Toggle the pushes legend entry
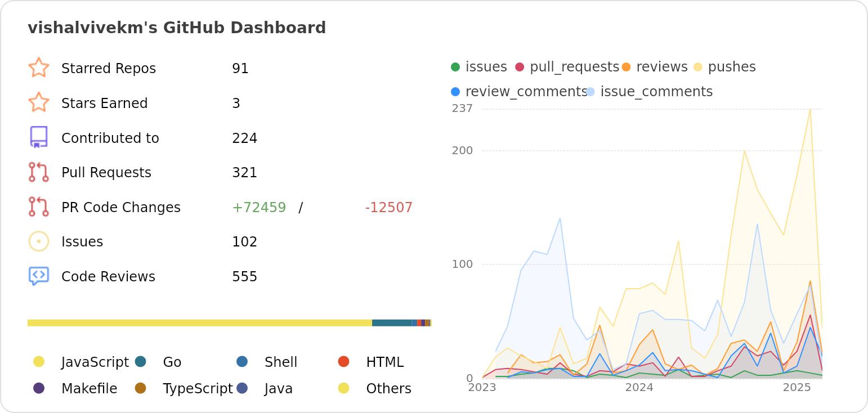This screenshot has height=413, width=868. (724, 67)
